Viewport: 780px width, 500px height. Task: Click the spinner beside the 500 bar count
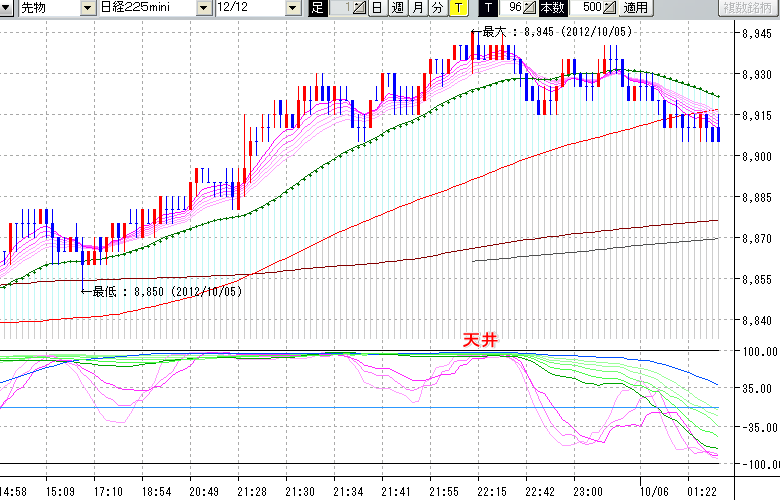[608, 8]
